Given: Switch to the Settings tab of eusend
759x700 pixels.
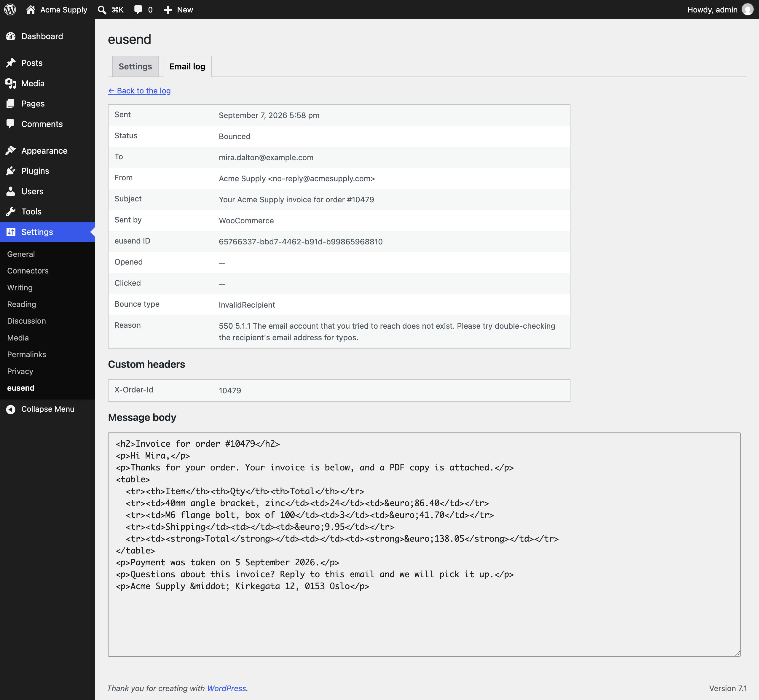Looking at the screenshot, I should tap(135, 66).
